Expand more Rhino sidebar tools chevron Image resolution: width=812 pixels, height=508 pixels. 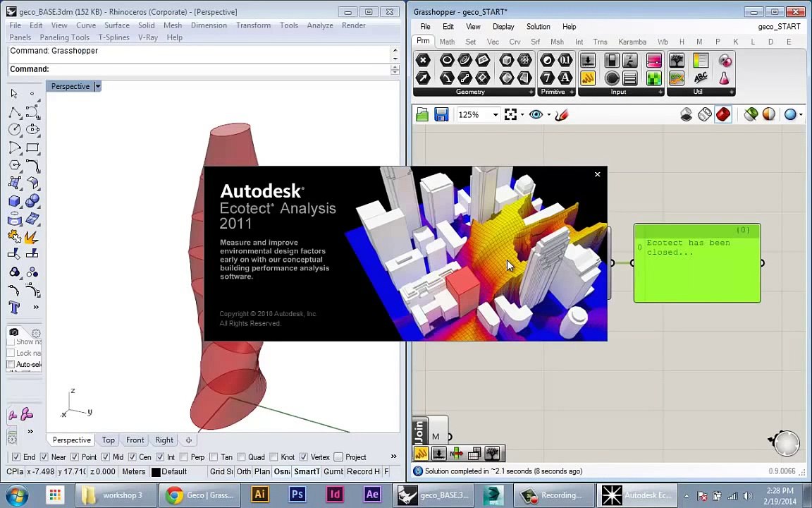tap(36, 307)
